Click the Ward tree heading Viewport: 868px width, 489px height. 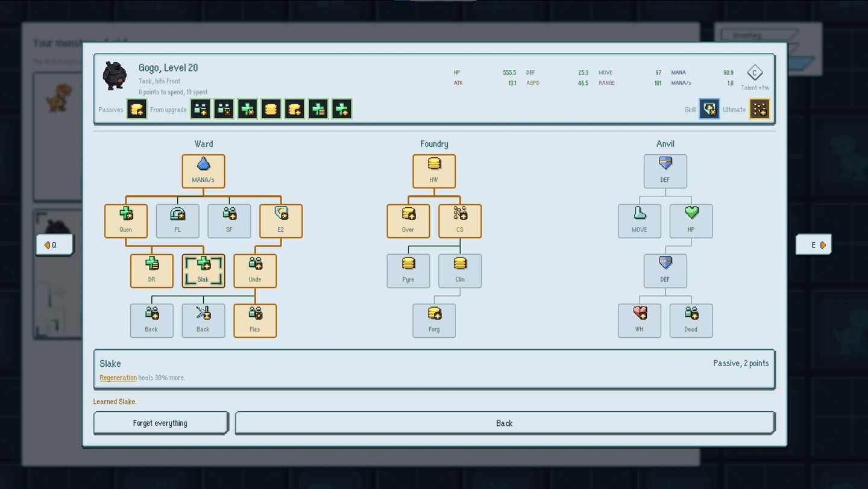point(204,144)
